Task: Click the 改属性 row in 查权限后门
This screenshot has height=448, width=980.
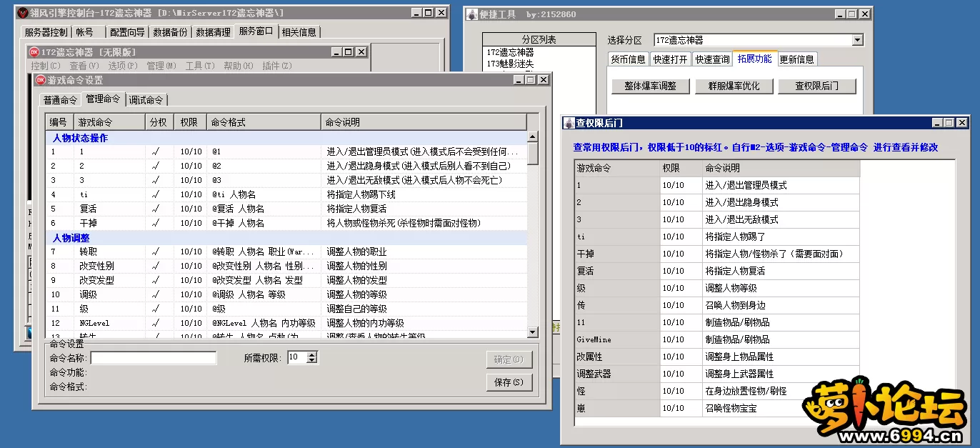Action: (x=717, y=357)
